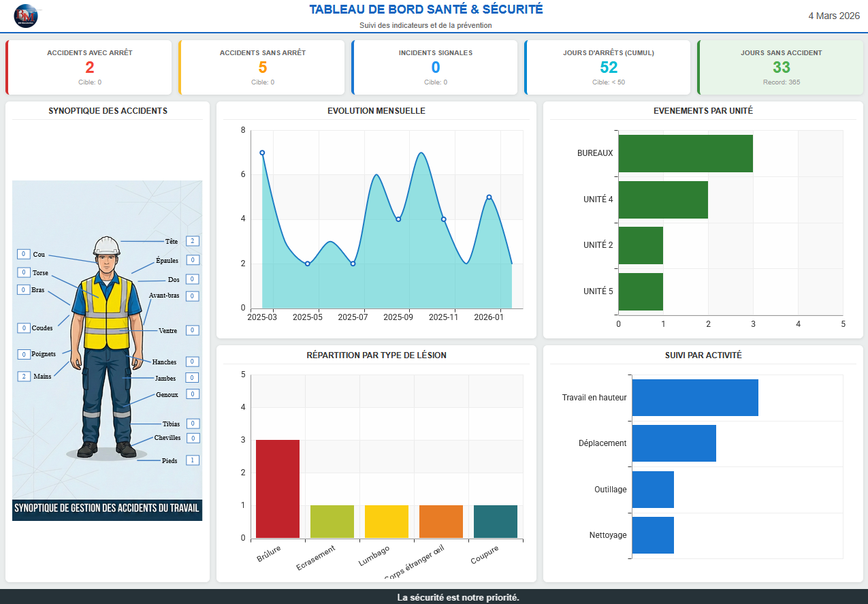868x604 pixels.
Task: Select the UNITÉ 4 green bar
Action: 663,200
